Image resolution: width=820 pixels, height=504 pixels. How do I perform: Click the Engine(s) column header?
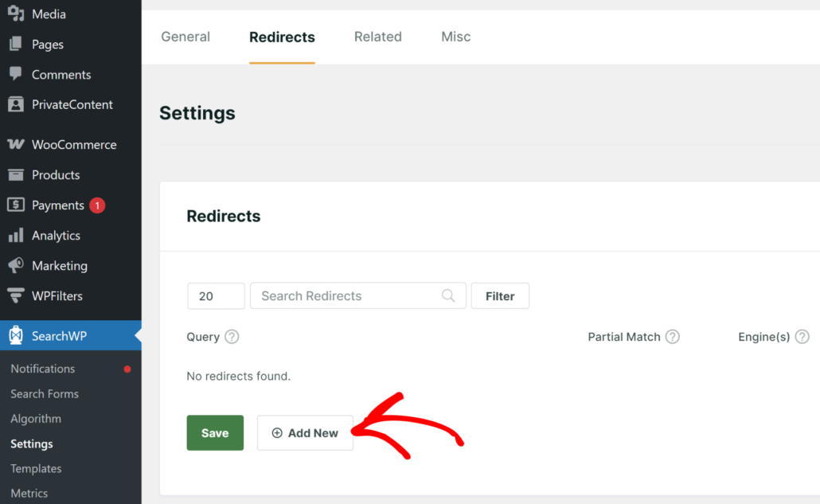pos(764,337)
